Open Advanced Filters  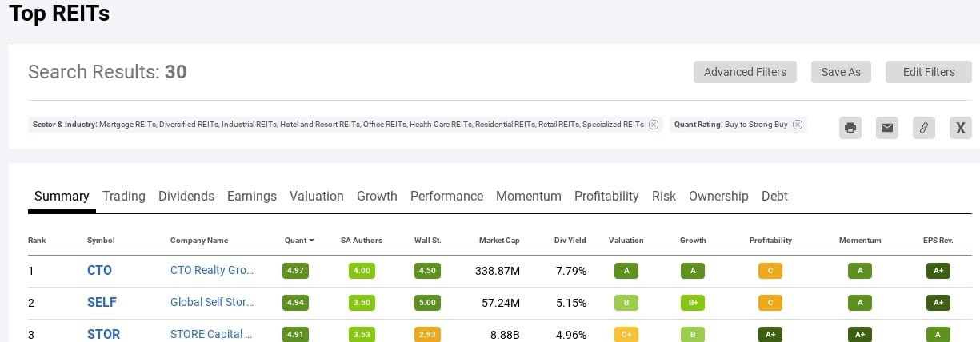click(x=745, y=72)
